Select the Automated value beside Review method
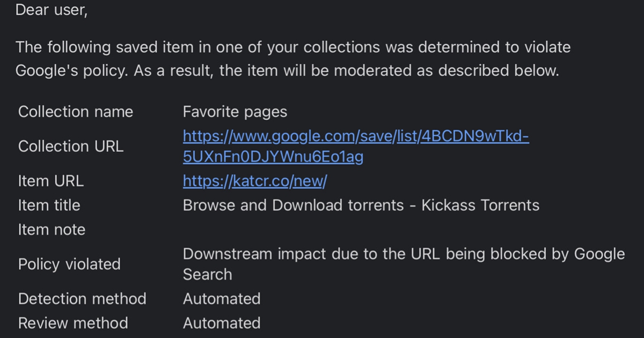 point(222,323)
